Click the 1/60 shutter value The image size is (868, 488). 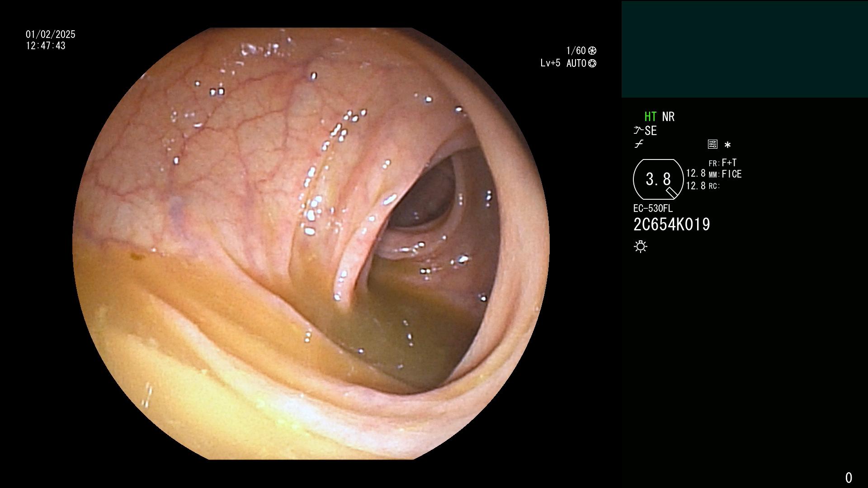point(576,51)
